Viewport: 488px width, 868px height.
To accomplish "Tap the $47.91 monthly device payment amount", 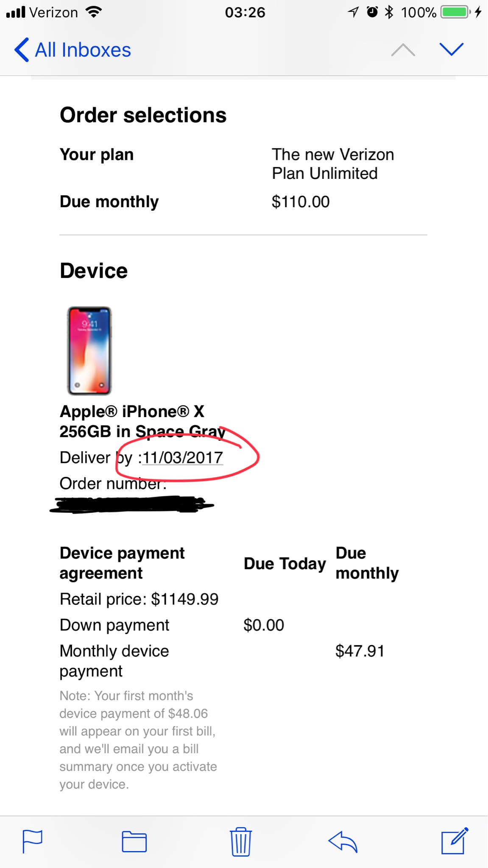I will [360, 651].
